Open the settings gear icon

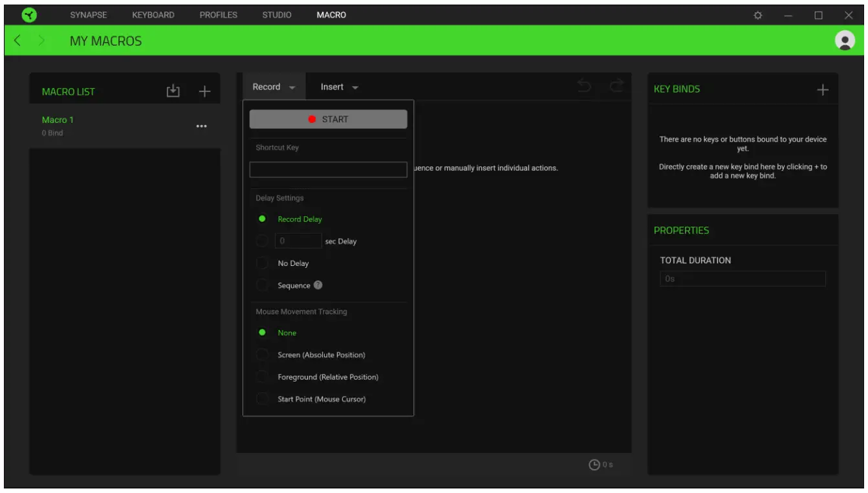[758, 15]
